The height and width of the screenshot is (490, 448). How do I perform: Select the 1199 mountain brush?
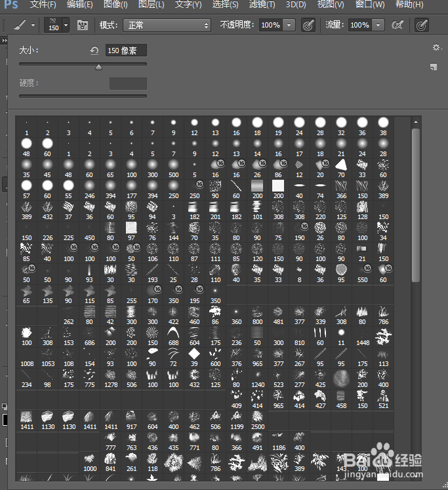pyautogui.click(x=237, y=420)
